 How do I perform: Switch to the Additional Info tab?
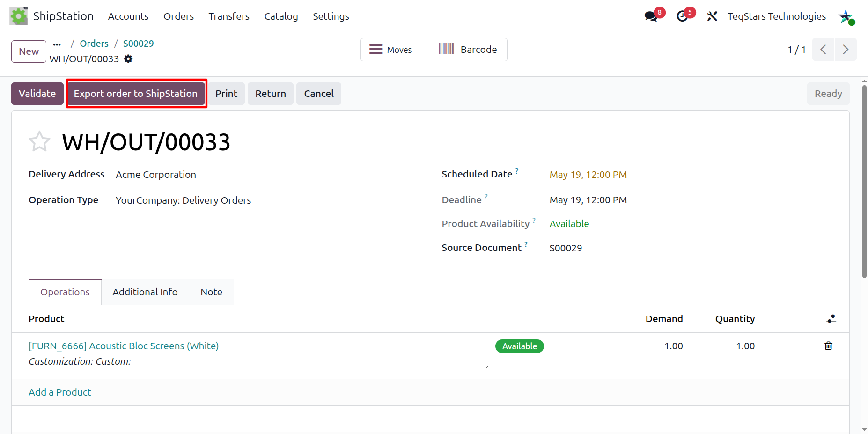click(x=145, y=292)
